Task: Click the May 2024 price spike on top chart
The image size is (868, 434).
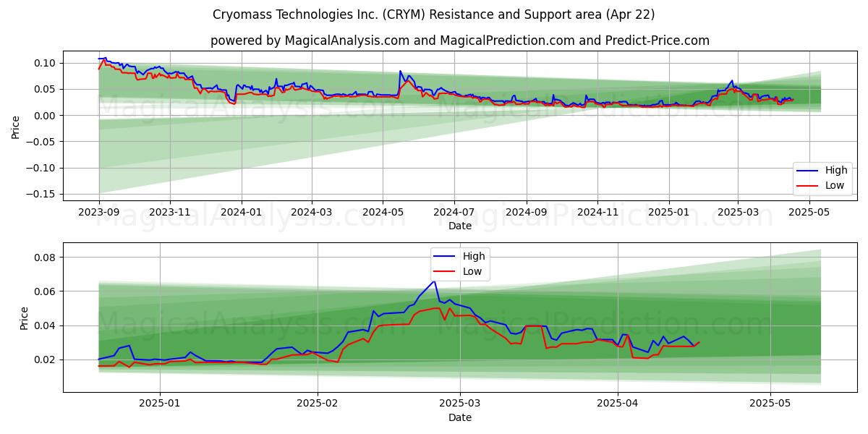Action: (400, 71)
